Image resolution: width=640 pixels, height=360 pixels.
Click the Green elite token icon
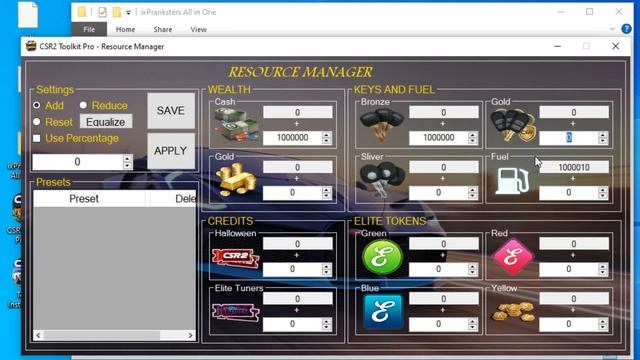[x=382, y=257]
